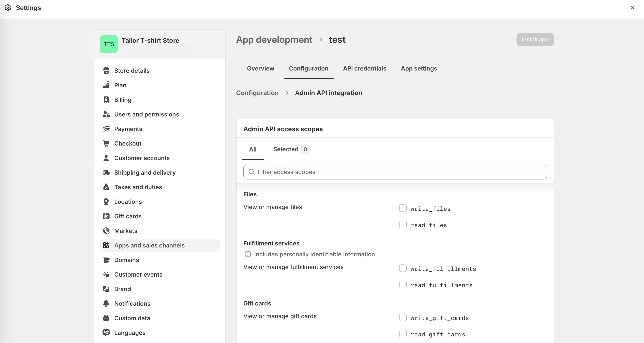Open the API credentials tab
The width and height of the screenshot is (644, 343).
[x=364, y=68]
